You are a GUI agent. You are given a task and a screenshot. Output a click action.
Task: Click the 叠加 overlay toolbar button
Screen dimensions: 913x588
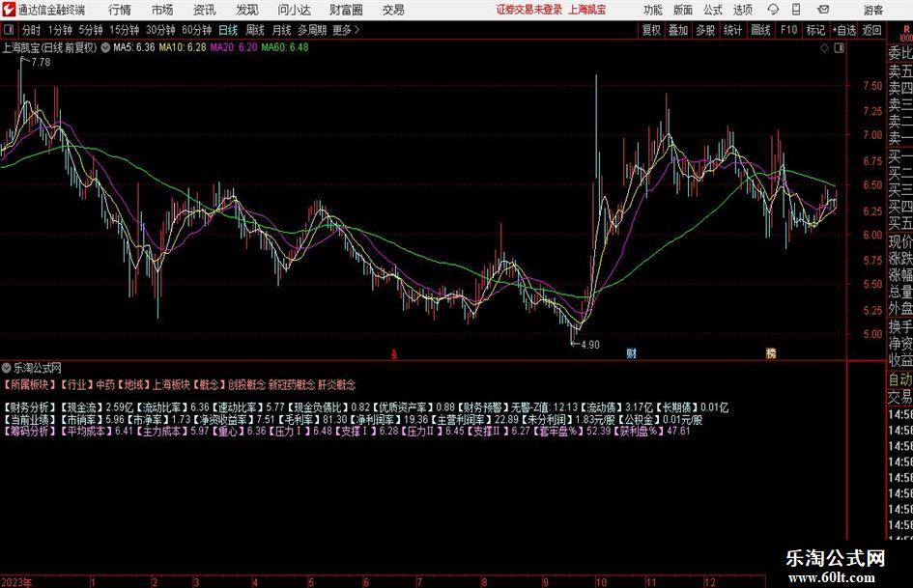tap(678, 30)
